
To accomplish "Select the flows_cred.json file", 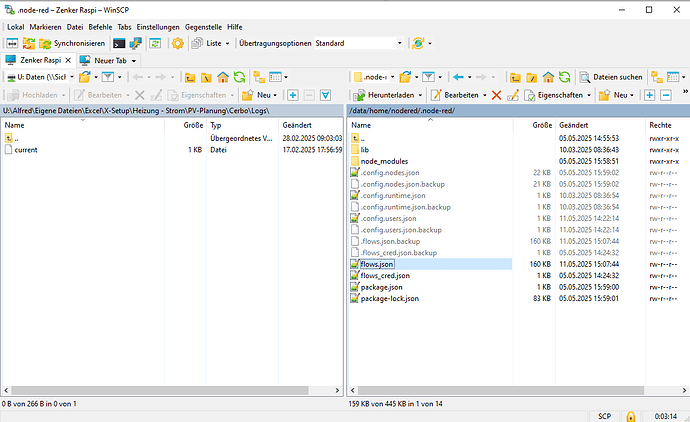I will tap(385, 275).
